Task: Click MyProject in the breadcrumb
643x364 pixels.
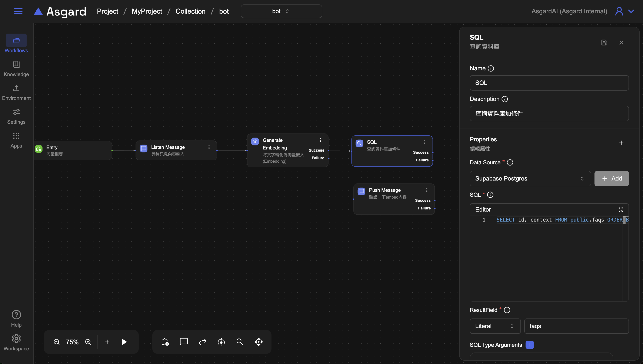Action: (147, 11)
